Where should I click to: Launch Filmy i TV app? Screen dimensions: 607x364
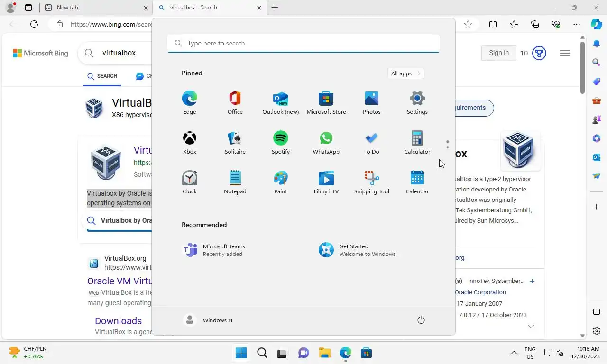(x=326, y=182)
